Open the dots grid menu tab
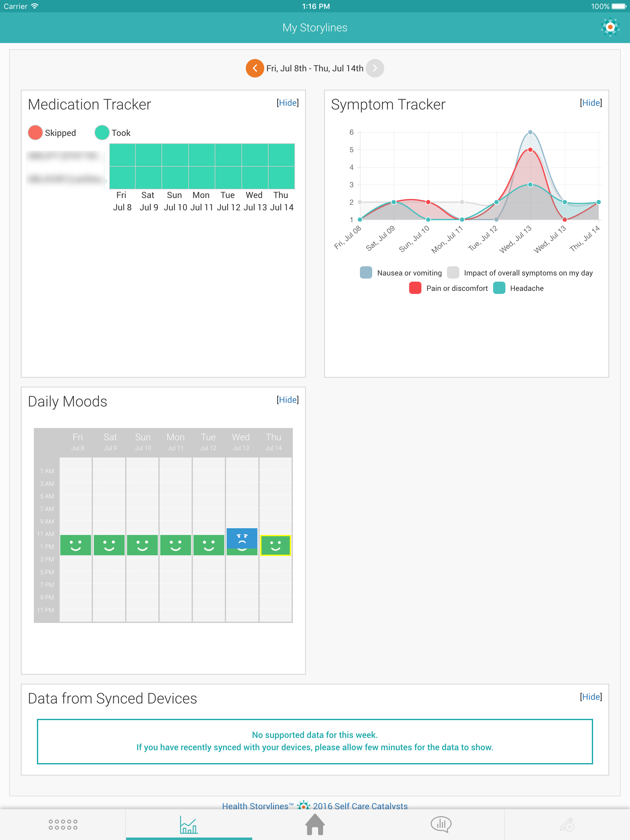630x840 pixels. 63,824
